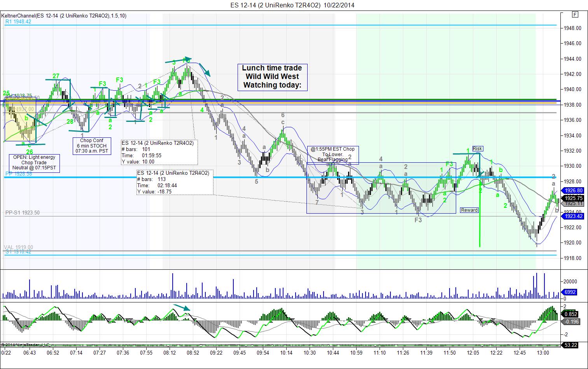
Task: Click the 06:43 time axis label
Action: (x=30, y=353)
